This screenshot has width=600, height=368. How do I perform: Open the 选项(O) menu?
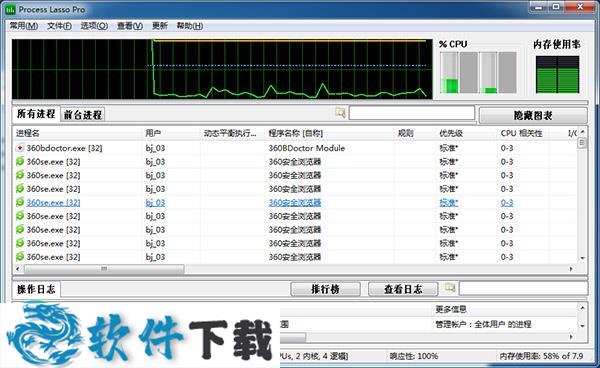[x=94, y=26]
